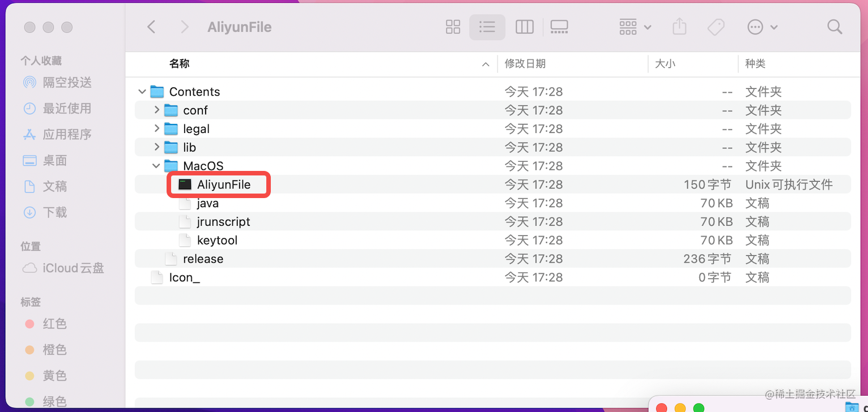Select the Icon_ document icon
Screen dimensions: 868x412
(157, 277)
